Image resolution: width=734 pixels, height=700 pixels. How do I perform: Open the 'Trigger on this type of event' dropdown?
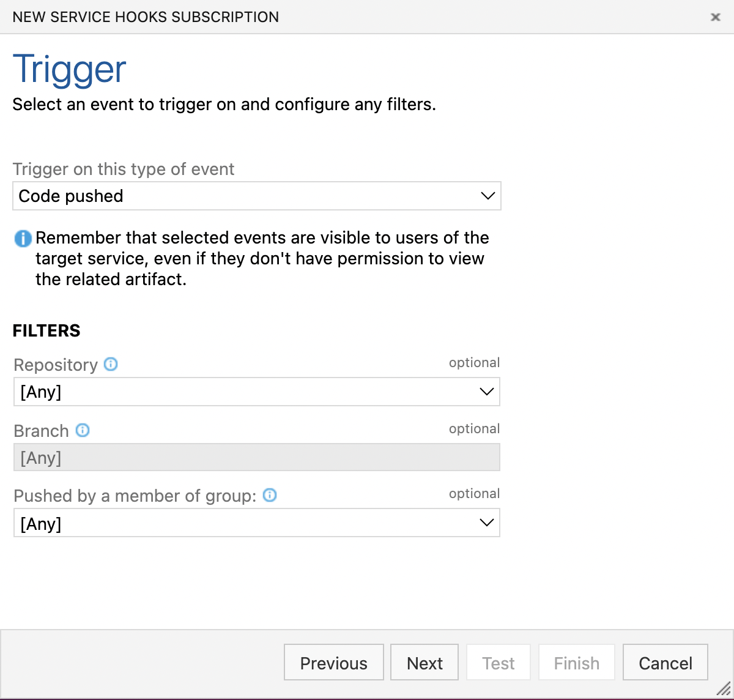tap(257, 196)
